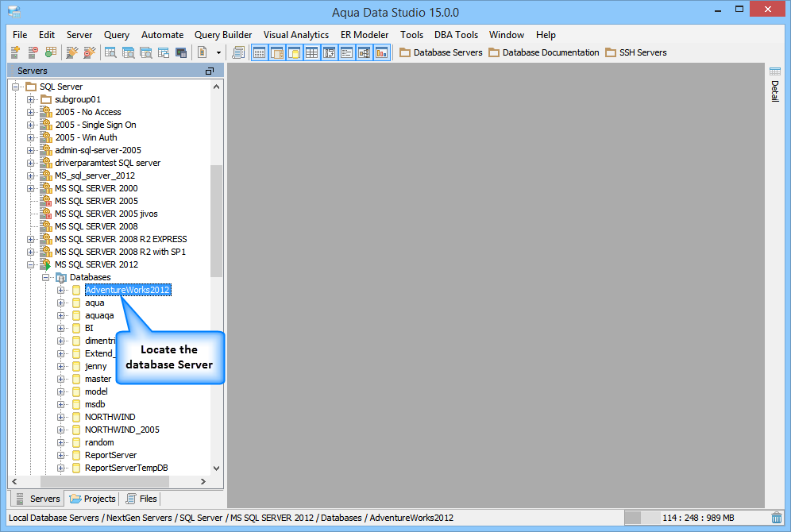
Task: Click the float panel button in Servers header
Action: click(210, 71)
